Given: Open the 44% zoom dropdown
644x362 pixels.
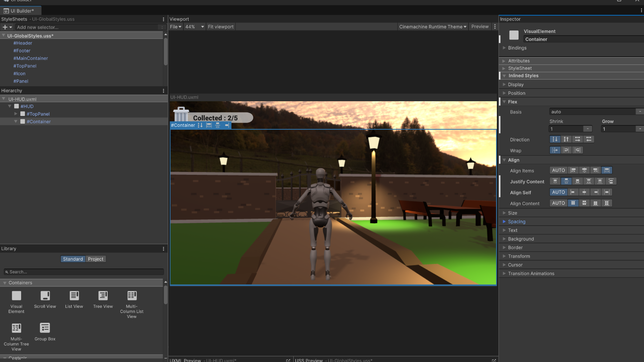Looking at the screenshot, I should 195,26.
